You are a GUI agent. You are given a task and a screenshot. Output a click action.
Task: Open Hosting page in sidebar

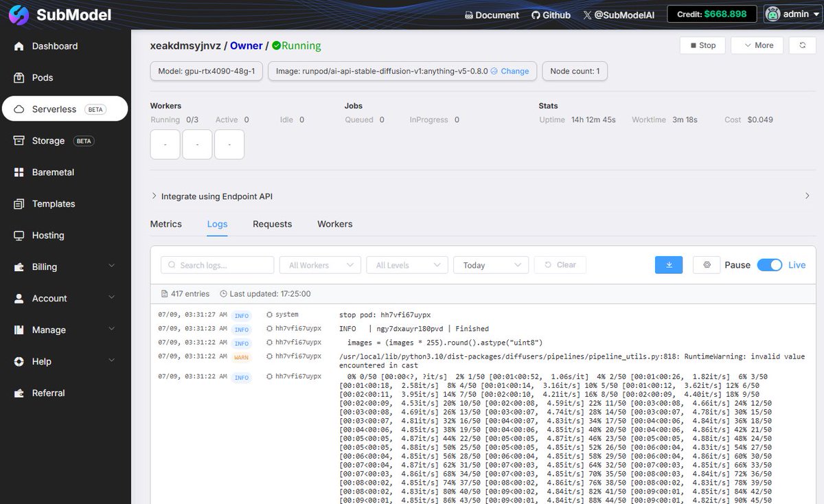click(x=65, y=236)
